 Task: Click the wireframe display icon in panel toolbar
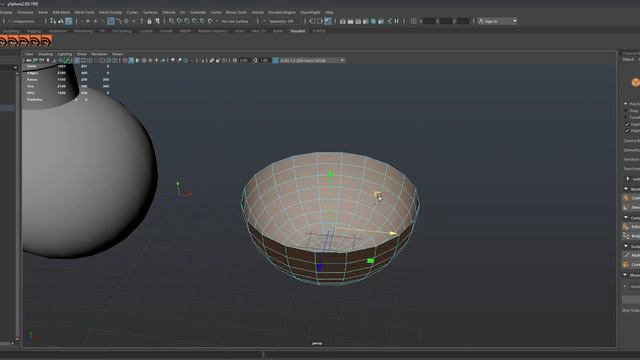pyautogui.click(x=125, y=60)
